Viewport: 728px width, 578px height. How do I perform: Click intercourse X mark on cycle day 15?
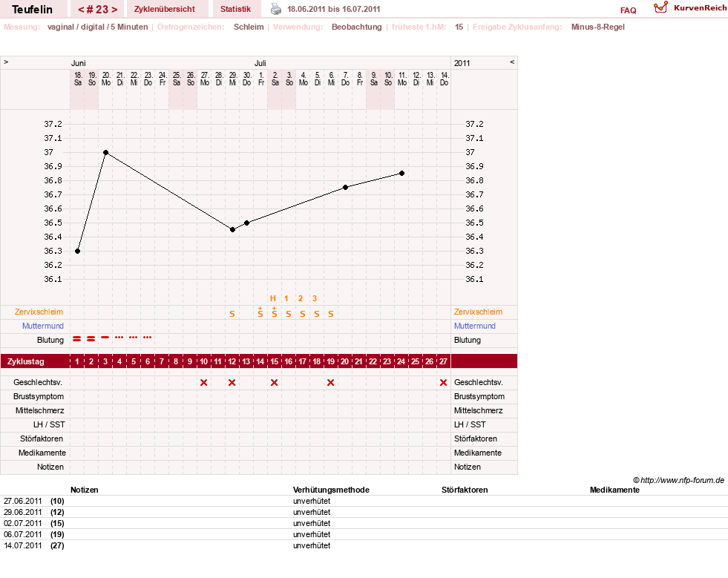(274, 383)
